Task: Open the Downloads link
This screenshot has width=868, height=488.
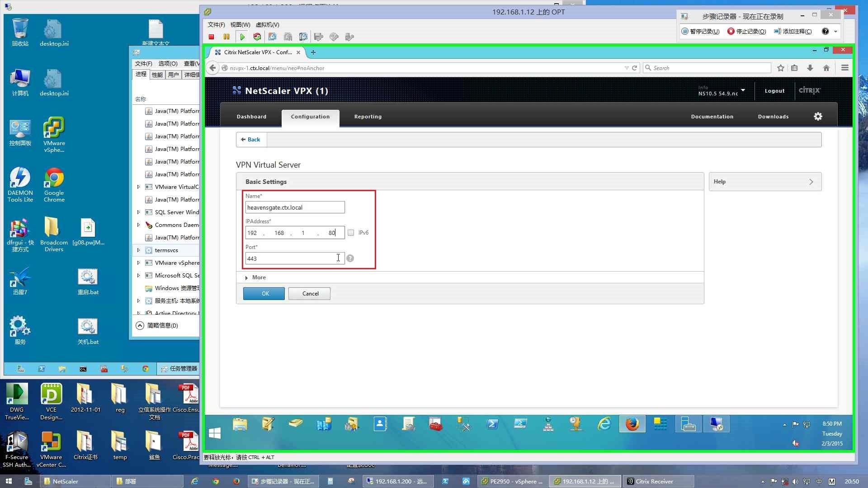Action: coord(773,117)
